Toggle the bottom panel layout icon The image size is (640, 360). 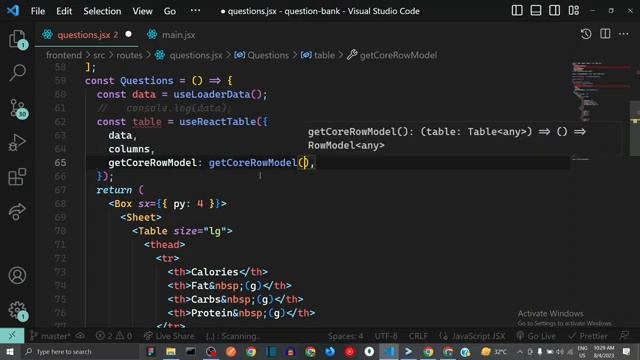[536, 11]
